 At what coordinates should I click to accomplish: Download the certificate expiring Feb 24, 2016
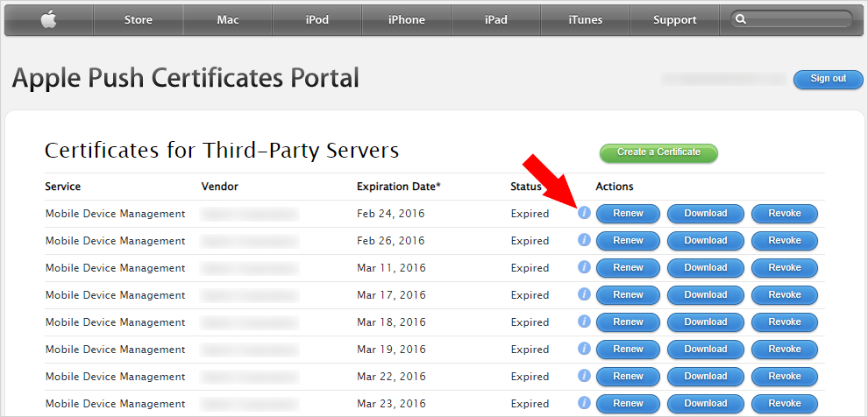click(706, 214)
